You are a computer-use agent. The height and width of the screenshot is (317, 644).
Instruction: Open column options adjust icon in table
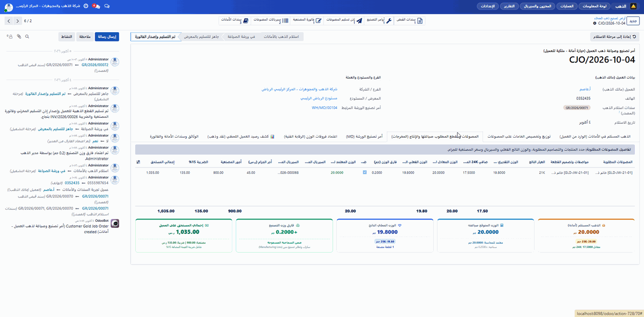139,162
